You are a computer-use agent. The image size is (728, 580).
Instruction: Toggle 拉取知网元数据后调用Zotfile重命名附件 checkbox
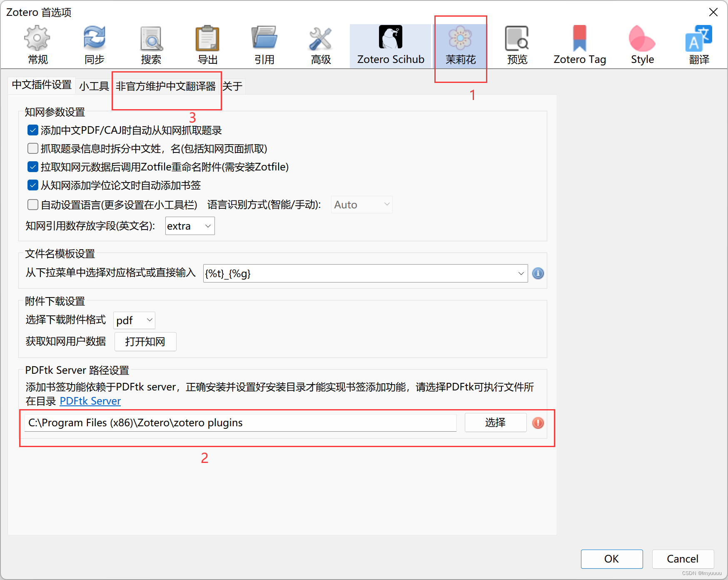pyautogui.click(x=33, y=167)
